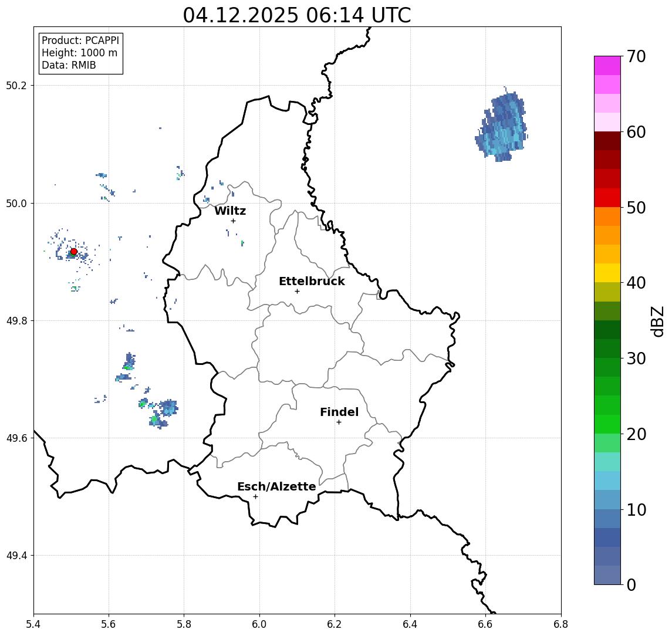Image resolution: width=672 pixels, height=636 pixels.
Task: Click the dark red colorbar segment just below 60
Action: (607, 141)
